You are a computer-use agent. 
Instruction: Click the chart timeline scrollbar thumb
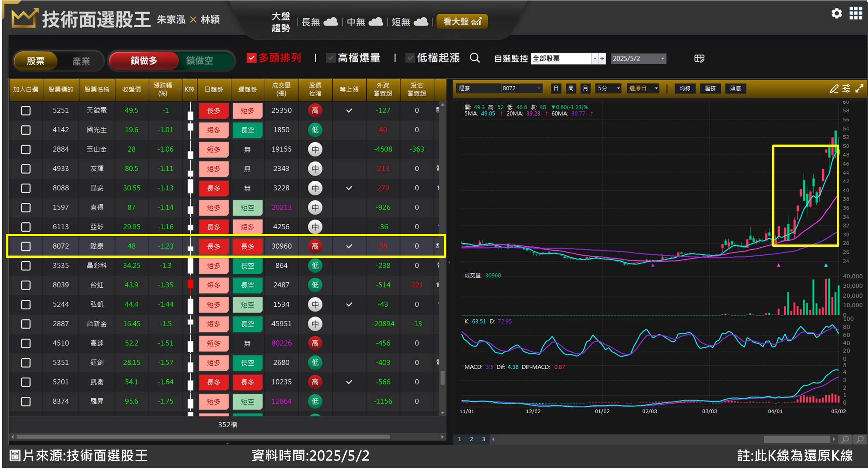click(x=797, y=439)
